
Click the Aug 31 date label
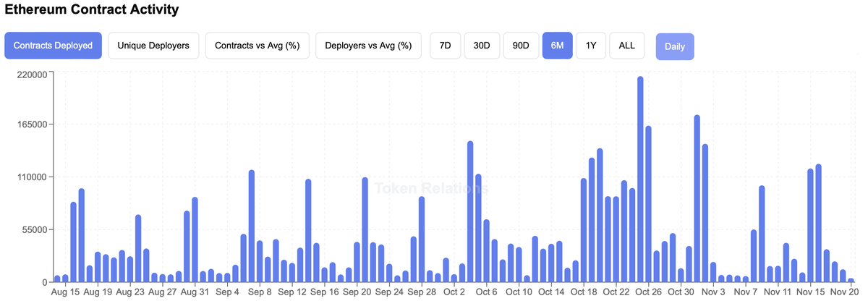coord(195,292)
